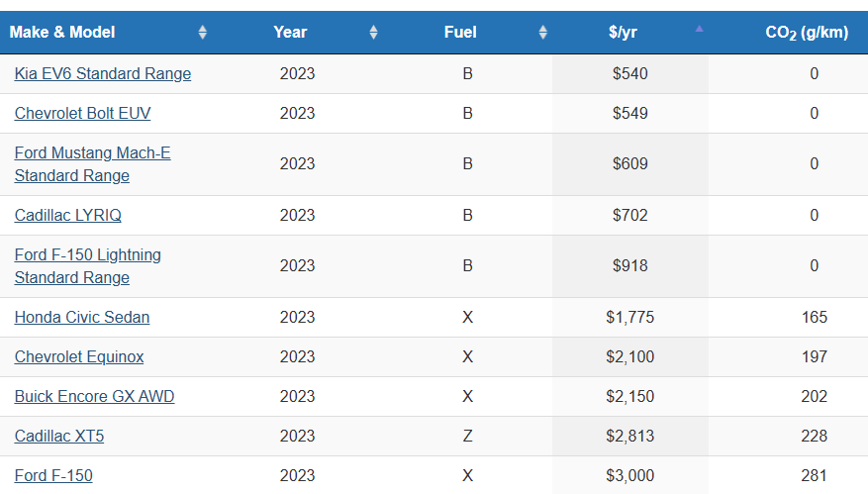Click the $1,775 cost cell
Screen dimensions: 868x494
click(x=630, y=317)
